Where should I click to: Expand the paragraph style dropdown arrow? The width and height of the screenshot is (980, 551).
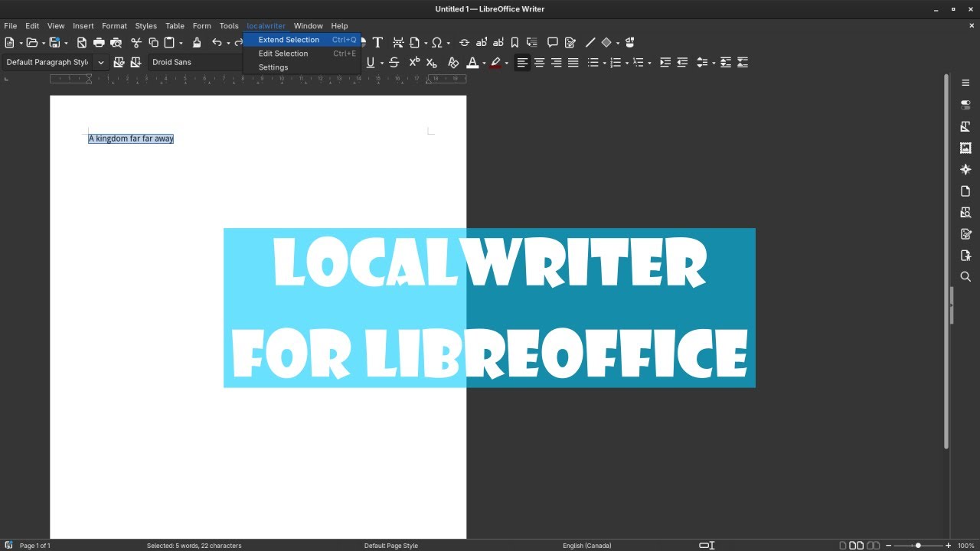click(x=100, y=63)
